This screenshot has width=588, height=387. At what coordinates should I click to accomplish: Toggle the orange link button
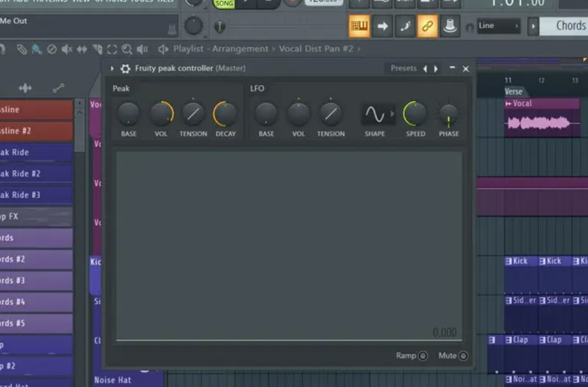[x=427, y=26]
